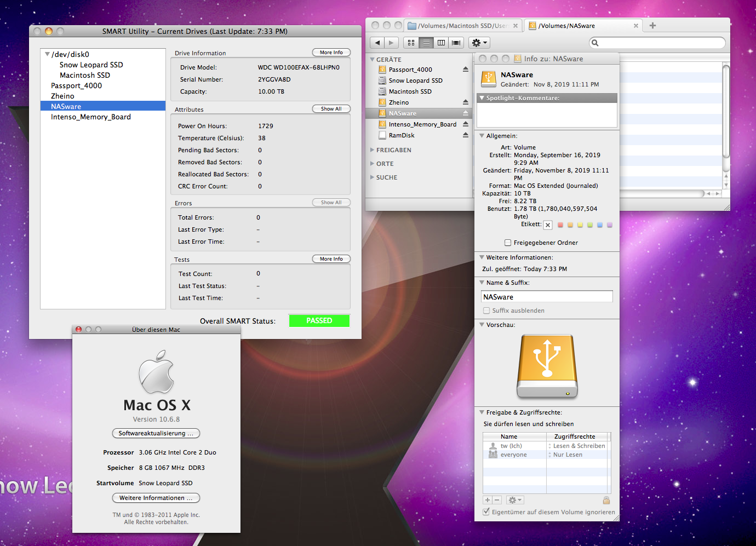Click the USB drive preview image
Image resolution: width=756 pixels, height=546 pixels.
(x=547, y=366)
